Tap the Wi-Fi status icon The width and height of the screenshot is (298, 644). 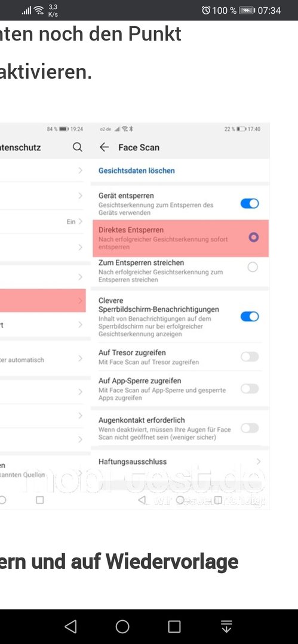39,10
